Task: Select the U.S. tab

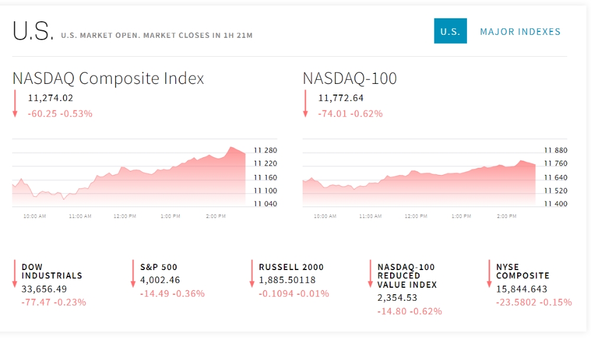Action: click(x=450, y=31)
